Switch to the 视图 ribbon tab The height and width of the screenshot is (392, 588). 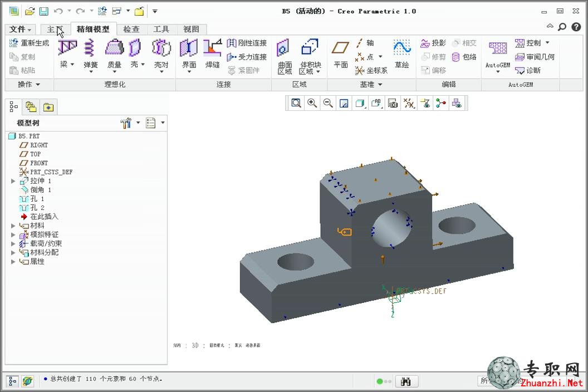191,30
